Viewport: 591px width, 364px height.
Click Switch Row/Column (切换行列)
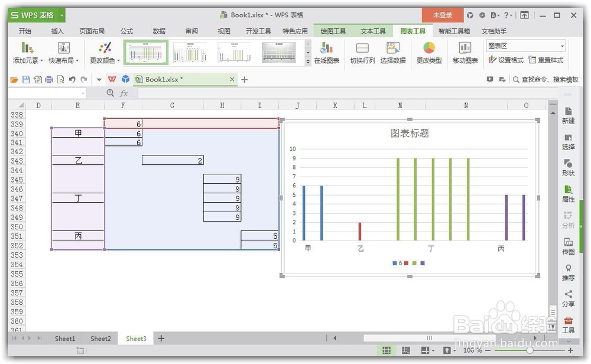click(x=362, y=53)
